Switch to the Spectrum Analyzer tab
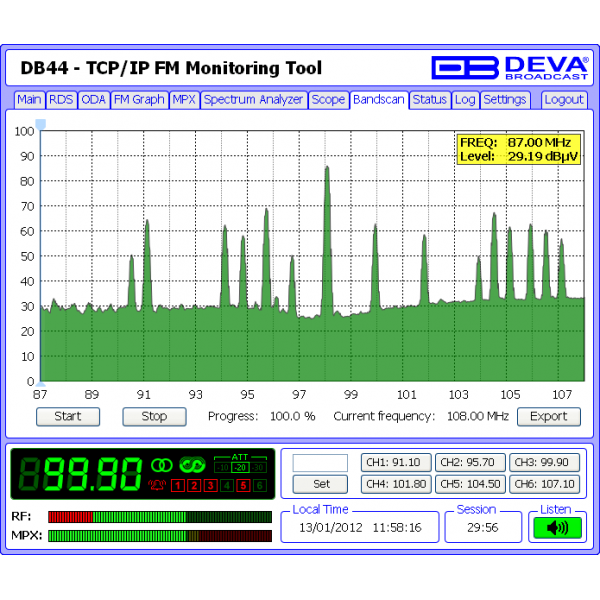The height and width of the screenshot is (600, 600). tap(254, 100)
